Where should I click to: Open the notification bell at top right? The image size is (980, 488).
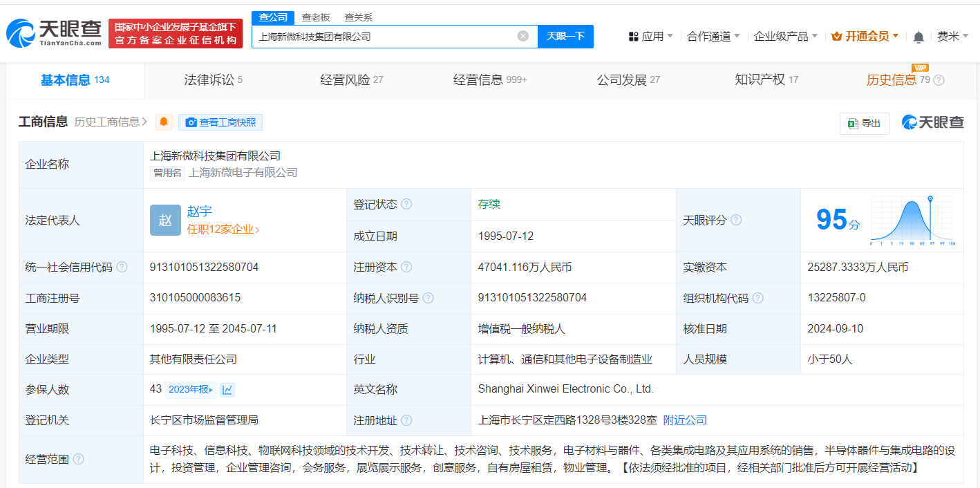point(918,36)
